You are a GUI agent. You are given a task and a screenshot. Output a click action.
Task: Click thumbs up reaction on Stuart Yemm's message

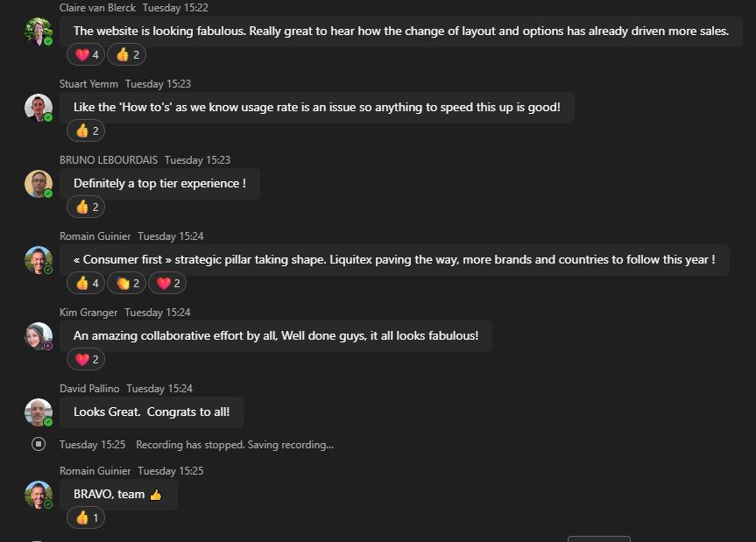[86, 130]
